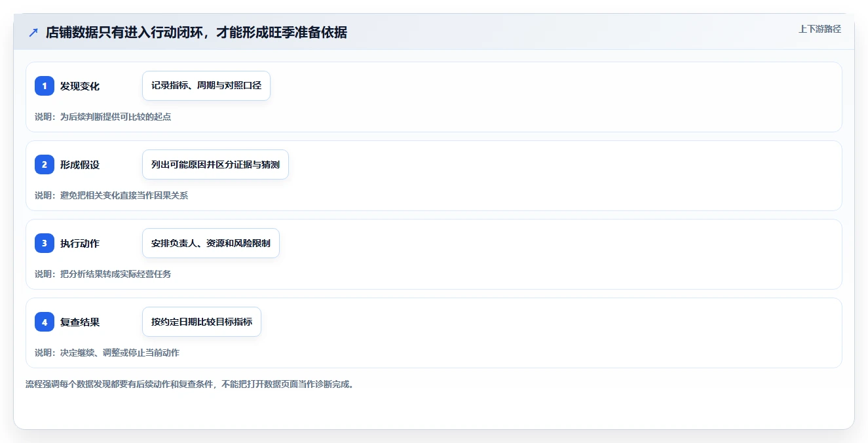The height and width of the screenshot is (443, 868).
Task: Click the step 1 number badge
Action: pos(45,86)
